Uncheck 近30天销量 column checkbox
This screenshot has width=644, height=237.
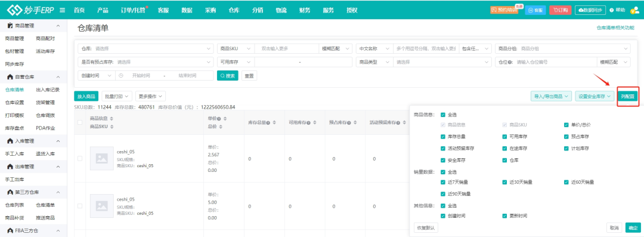tap(504, 182)
